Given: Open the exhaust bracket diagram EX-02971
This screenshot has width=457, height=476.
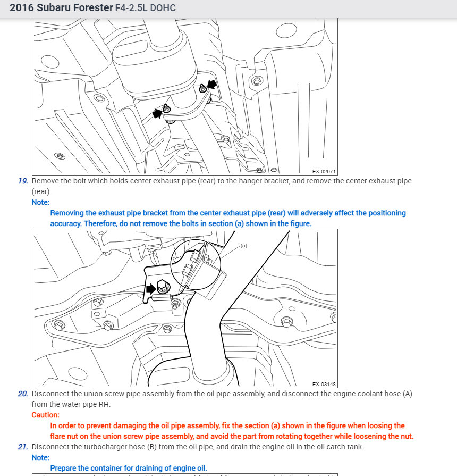Looking at the screenshot, I should pyautogui.click(x=185, y=97).
